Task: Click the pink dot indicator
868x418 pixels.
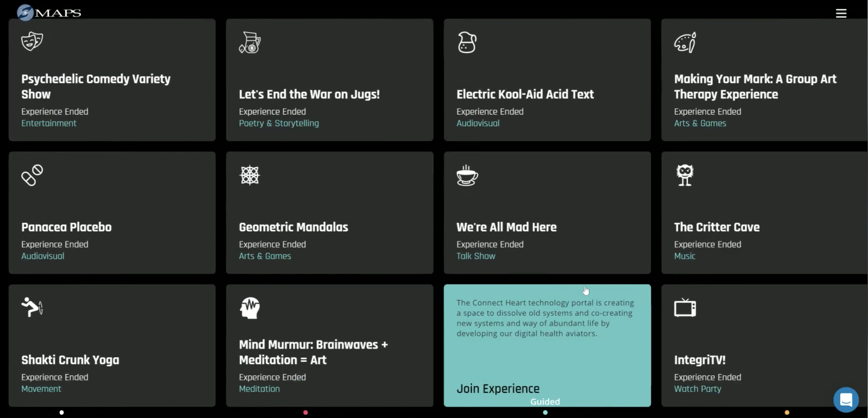Action: tap(306, 412)
